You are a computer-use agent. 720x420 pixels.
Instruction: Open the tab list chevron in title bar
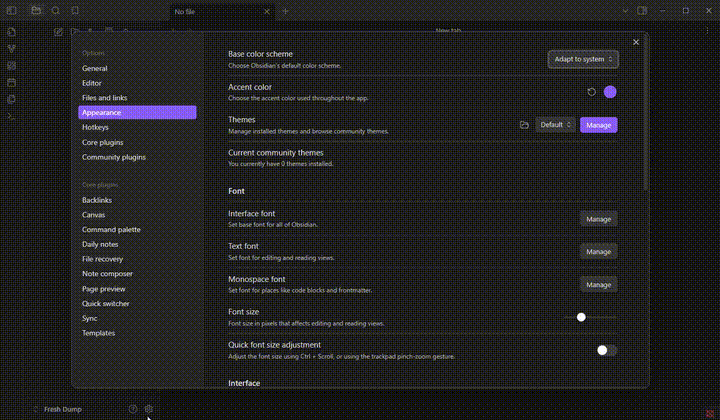pos(625,11)
